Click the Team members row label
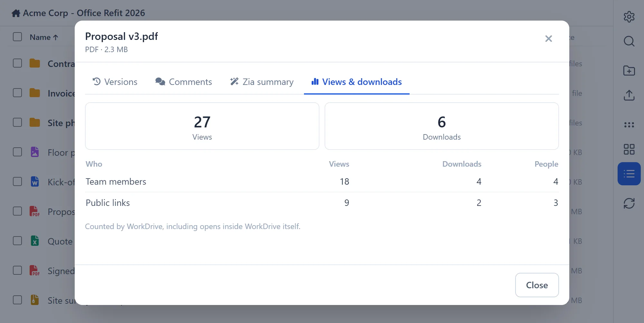 [116, 182]
